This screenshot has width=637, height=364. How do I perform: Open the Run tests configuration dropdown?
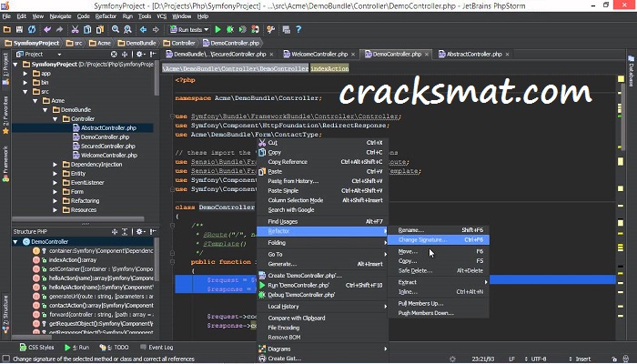[x=189, y=29]
